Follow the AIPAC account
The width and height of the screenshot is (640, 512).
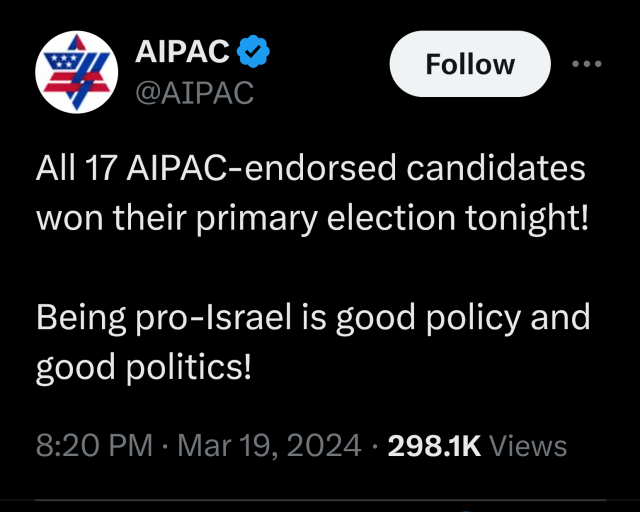(470, 64)
